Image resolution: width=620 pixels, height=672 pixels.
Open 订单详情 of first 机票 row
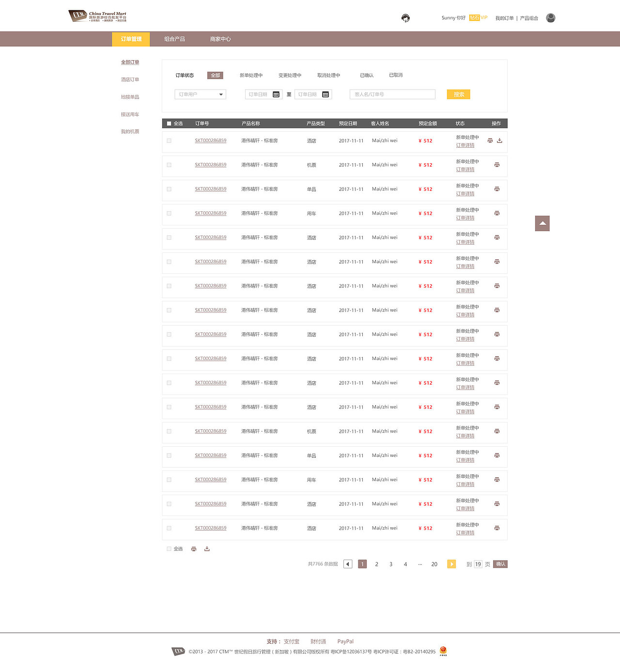pos(465,170)
